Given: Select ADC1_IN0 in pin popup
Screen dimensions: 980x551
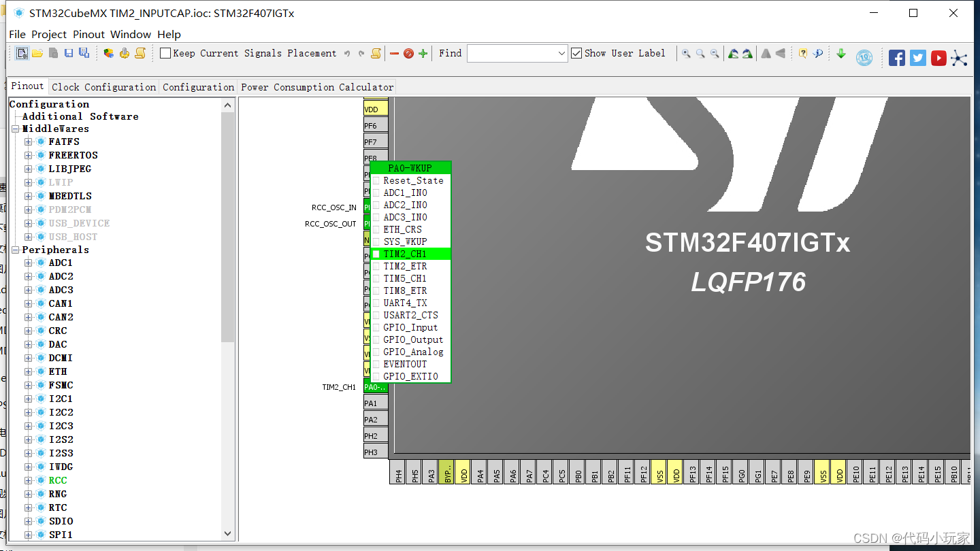Looking at the screenshot, I should point(410,193).
